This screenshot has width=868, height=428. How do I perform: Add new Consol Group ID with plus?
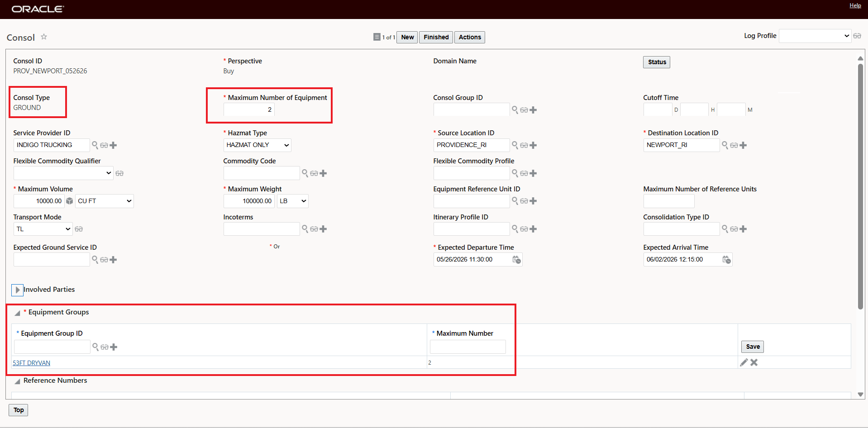[533, 110]
